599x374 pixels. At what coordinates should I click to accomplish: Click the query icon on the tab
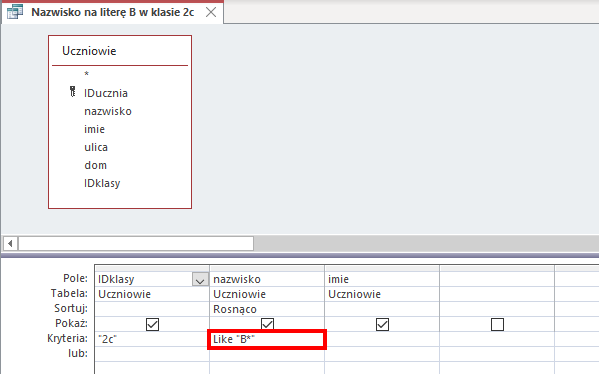[15, 12]
